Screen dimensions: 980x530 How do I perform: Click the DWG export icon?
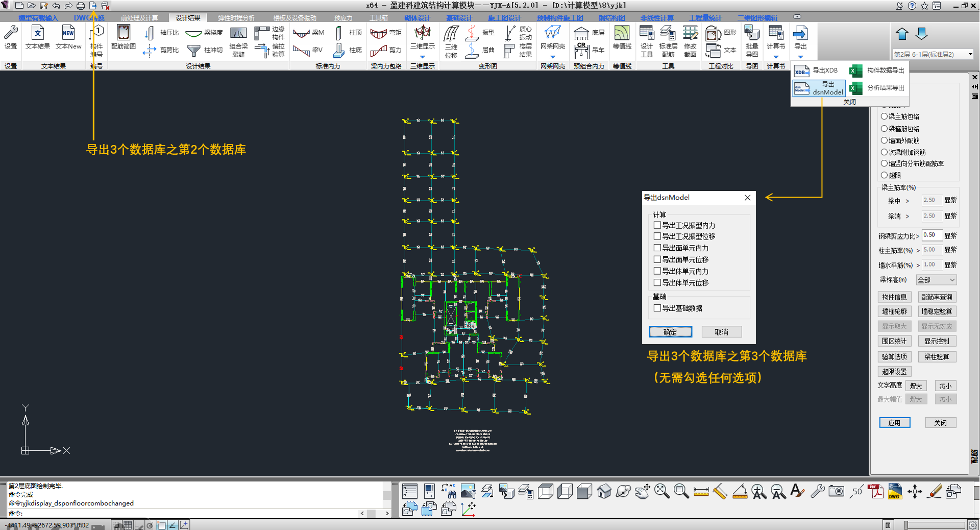click(x=895, y=491)
